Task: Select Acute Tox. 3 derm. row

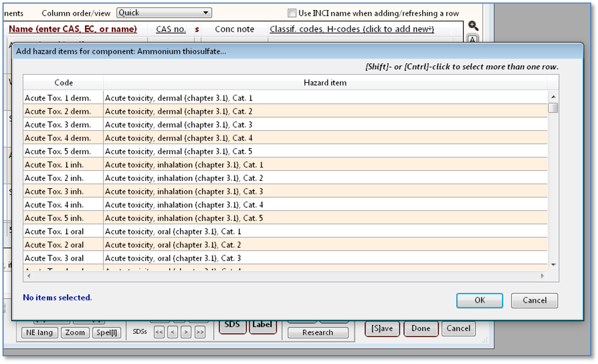Action: tap(285, 124)
